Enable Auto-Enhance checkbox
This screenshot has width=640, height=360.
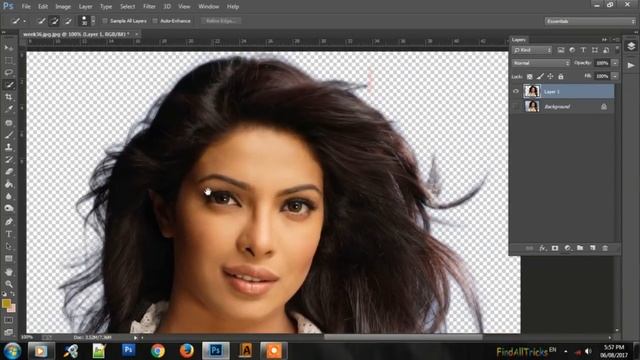155,21
